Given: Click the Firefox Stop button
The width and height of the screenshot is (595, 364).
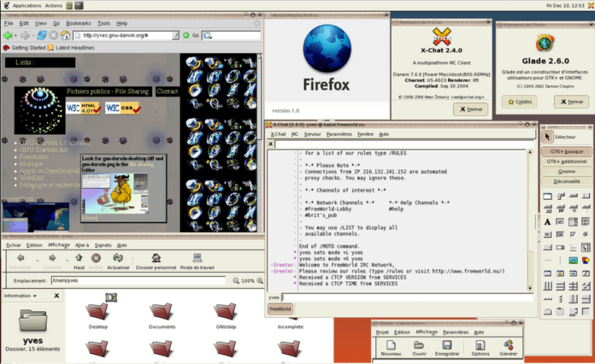Looking at the screenshot, I should pos(54,35).
